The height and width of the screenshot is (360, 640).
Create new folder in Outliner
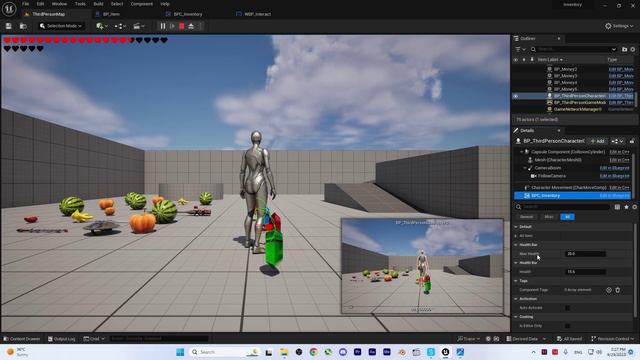pyautogui.click(x=624, y=49)
